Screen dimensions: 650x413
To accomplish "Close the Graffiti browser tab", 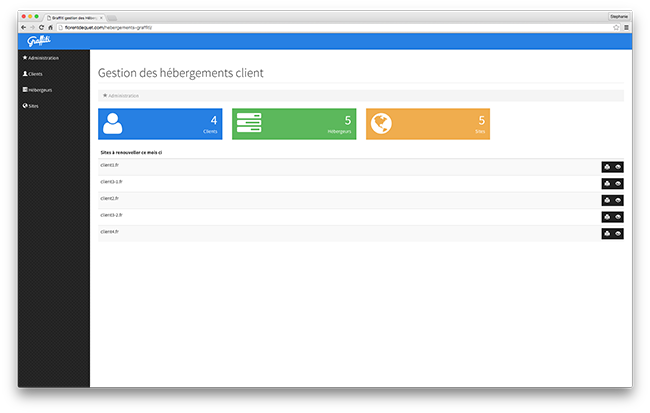I will click(x=101, y=18).
